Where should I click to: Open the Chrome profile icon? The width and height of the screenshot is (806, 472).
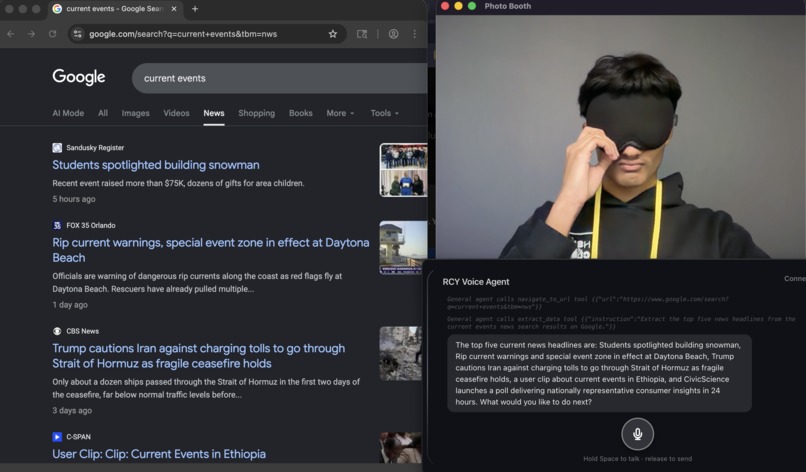tap(393, 34)
